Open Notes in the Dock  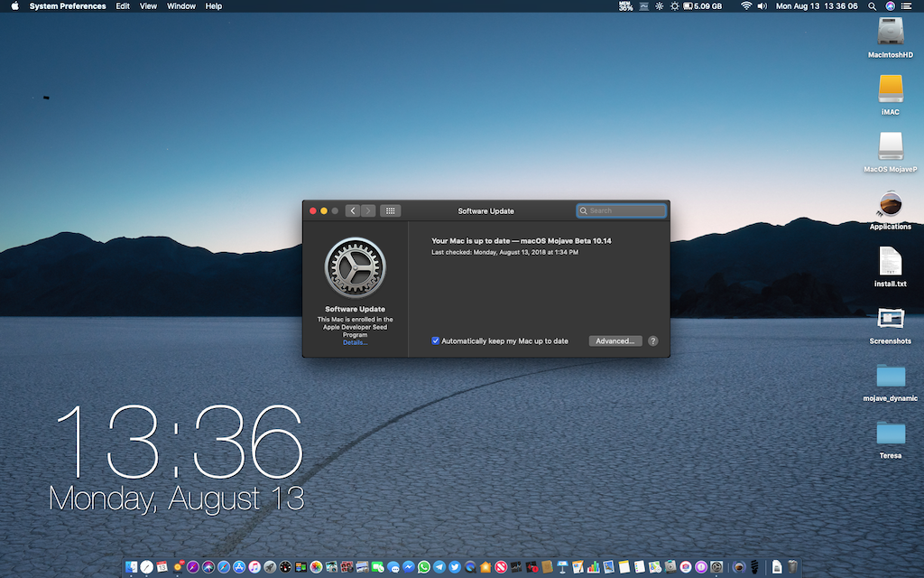point(624,567)
